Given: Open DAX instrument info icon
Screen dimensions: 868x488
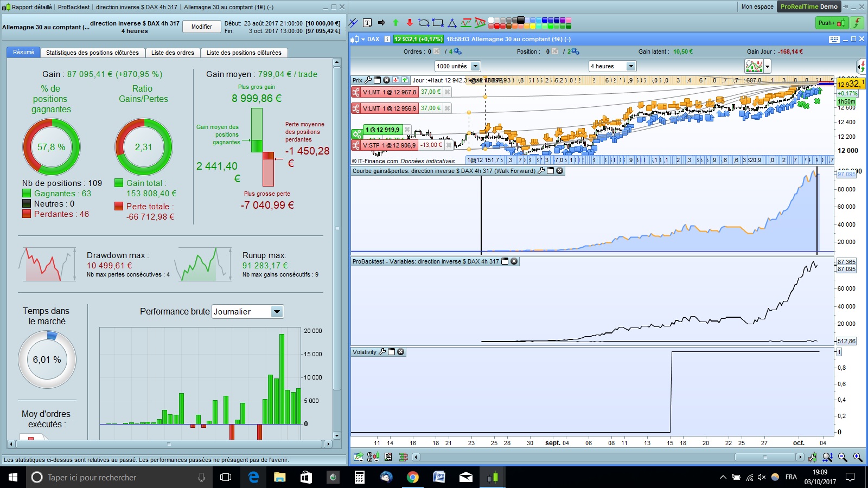Looking at the screenshot, I should 387,39.
